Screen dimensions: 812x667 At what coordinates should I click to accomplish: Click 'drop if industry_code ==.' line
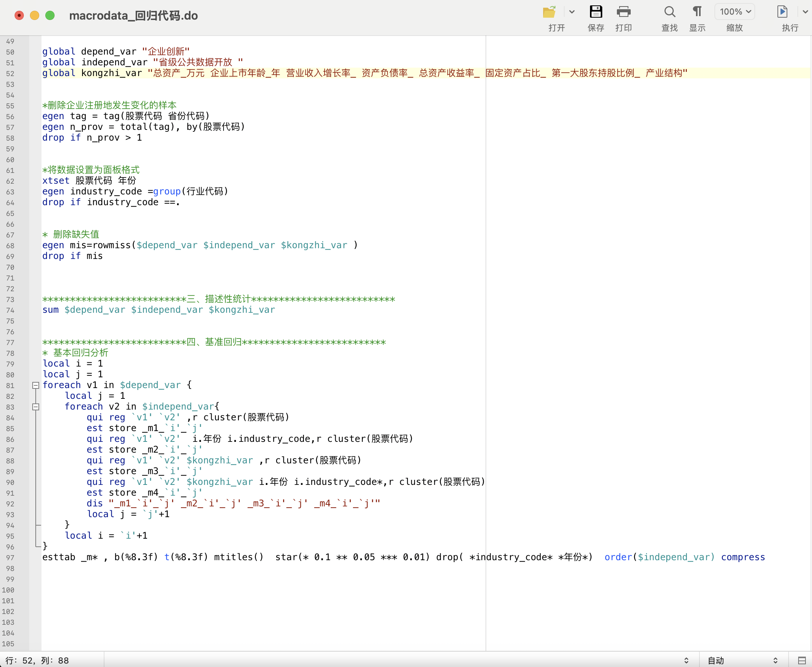tap(111, 202)
